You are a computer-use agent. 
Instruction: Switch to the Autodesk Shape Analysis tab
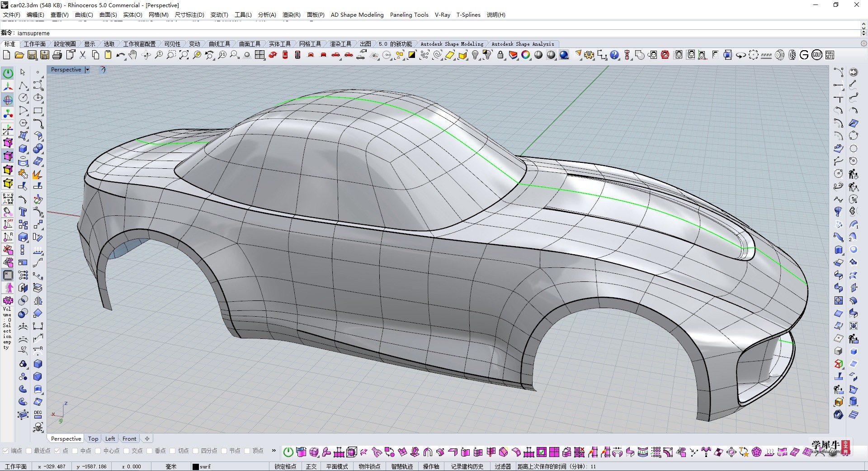point(523,44)
